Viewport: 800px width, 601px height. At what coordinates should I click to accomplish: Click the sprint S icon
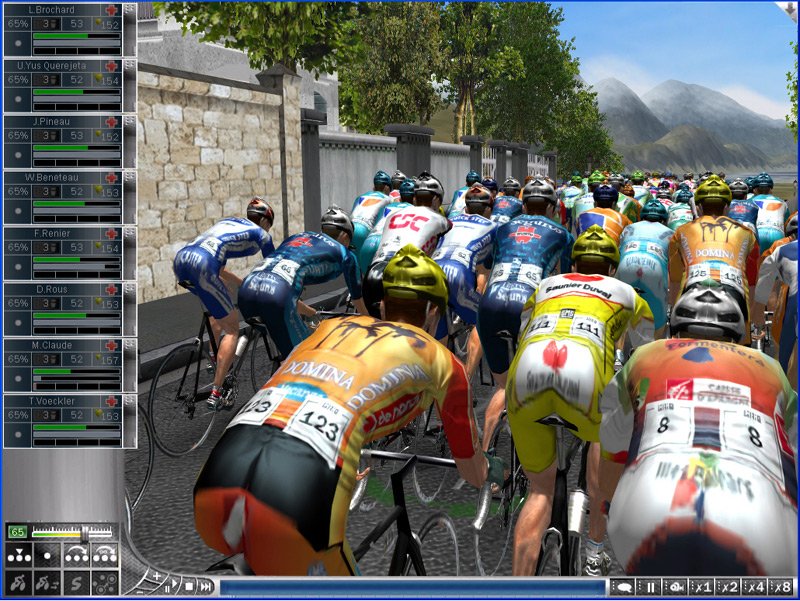tap(76, 583)
